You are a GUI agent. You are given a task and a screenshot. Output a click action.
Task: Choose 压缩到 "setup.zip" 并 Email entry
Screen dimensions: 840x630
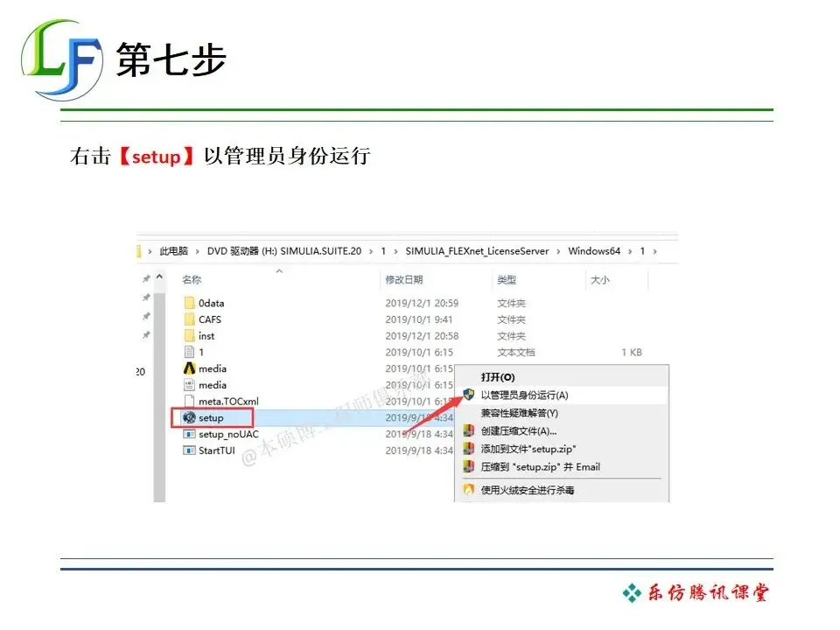click(540, 466)
